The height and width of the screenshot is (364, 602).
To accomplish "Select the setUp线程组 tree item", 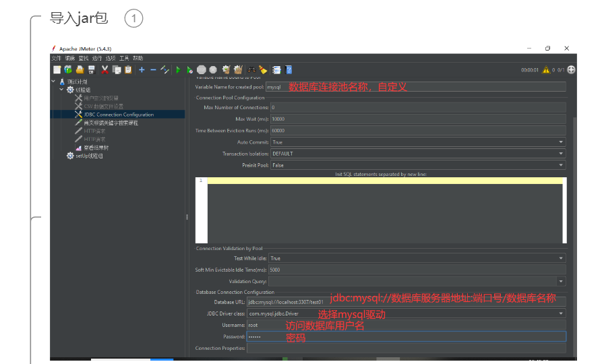I will pyautogui.click(x=89, y=156).
